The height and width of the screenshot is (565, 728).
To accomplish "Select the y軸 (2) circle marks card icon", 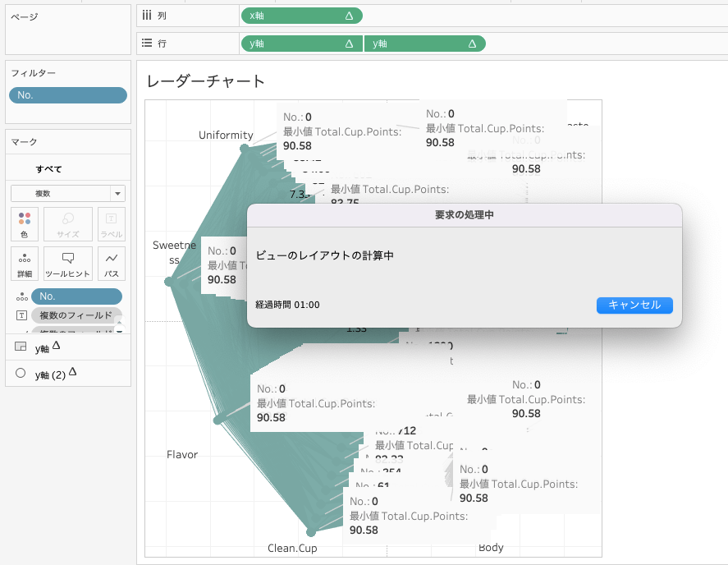I will [21, 373].
